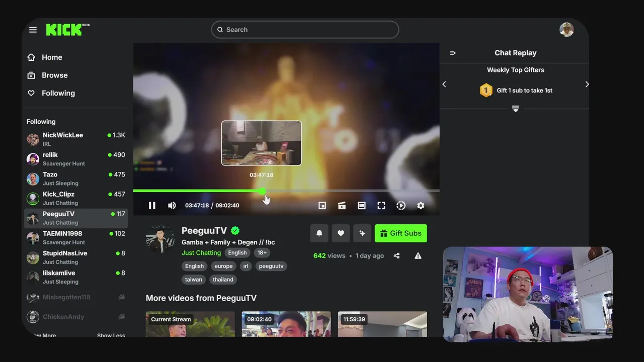Click the number 1 gifter badge

(x=486, y=90)
